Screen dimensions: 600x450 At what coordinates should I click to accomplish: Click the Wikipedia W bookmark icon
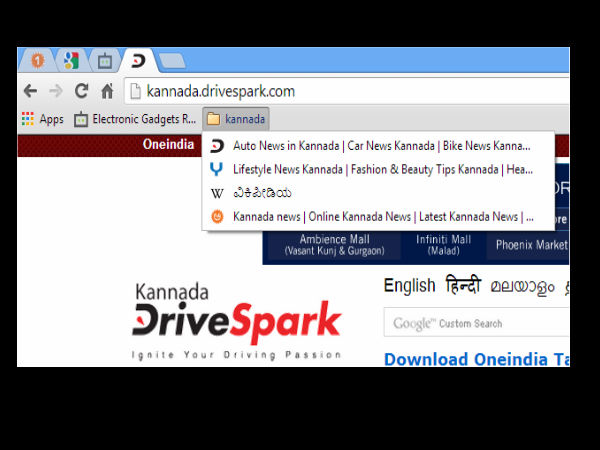[217, 193]
